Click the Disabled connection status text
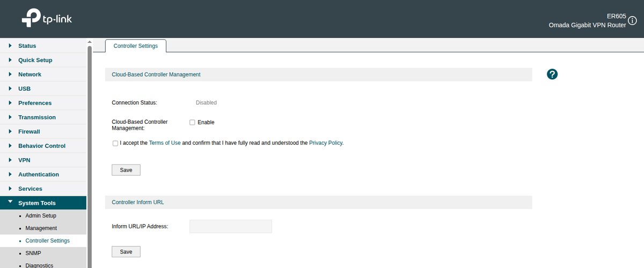 point(206,102)
